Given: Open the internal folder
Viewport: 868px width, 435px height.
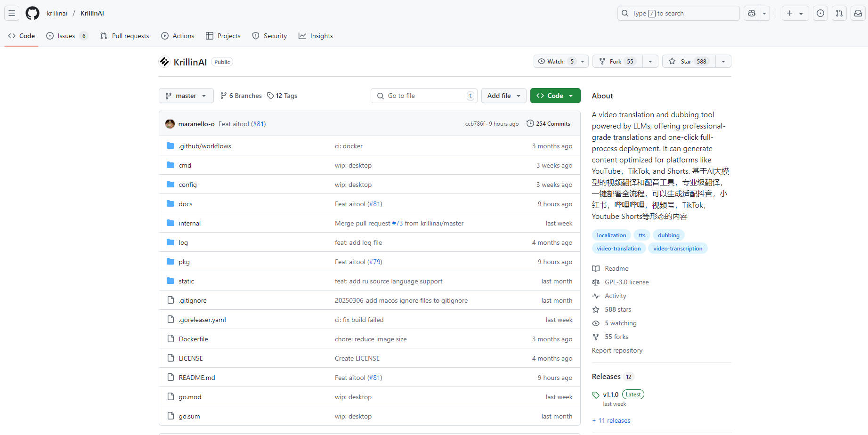Looking at the screenshot, I should tap(190, 223).
